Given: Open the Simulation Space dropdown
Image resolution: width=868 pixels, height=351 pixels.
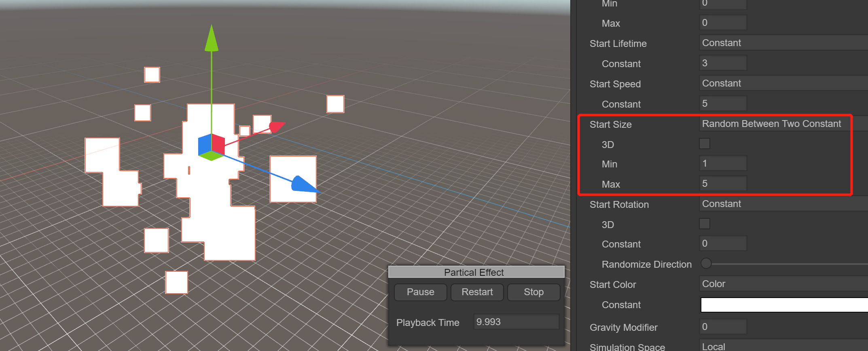Looking at the screenshot, I should [x=783, y=346].
